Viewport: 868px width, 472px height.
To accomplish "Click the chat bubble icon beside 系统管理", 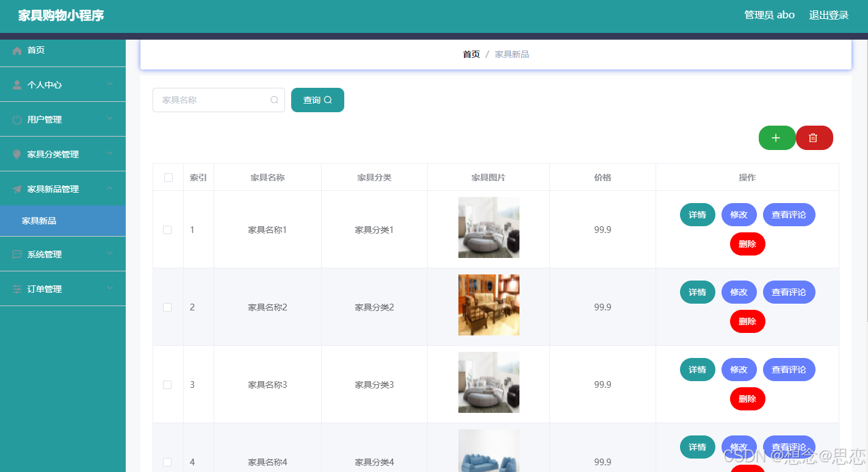I will pos(17,255).
